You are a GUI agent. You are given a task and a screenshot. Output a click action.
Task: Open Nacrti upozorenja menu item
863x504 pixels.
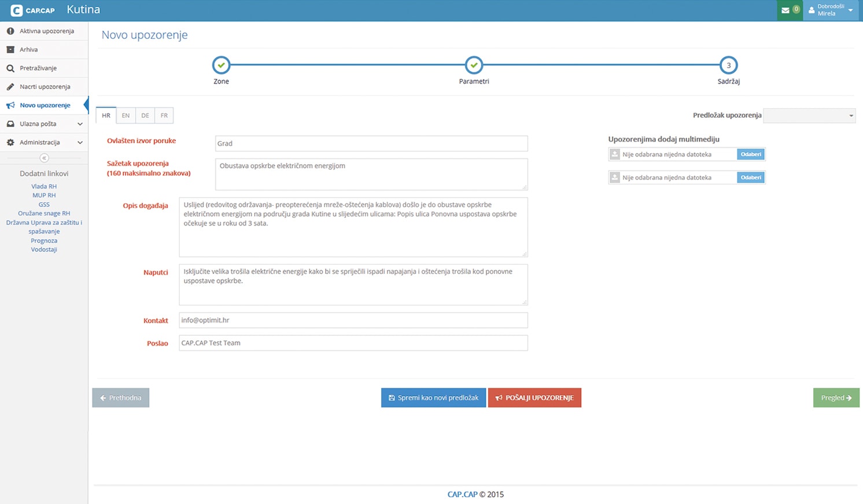tap(44, 87)
